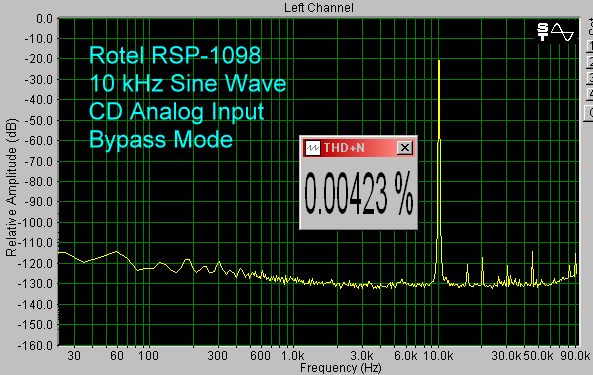Click the Bypass Mode annotation
Image resolution: width=593 pixels, height=375 pixels.
coord(161,139)
